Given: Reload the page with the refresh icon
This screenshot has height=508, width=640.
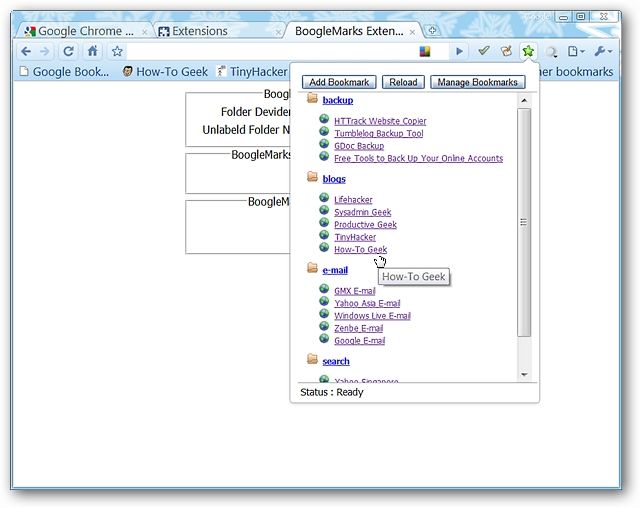Looking at the screenshot, I should [69, 51].
